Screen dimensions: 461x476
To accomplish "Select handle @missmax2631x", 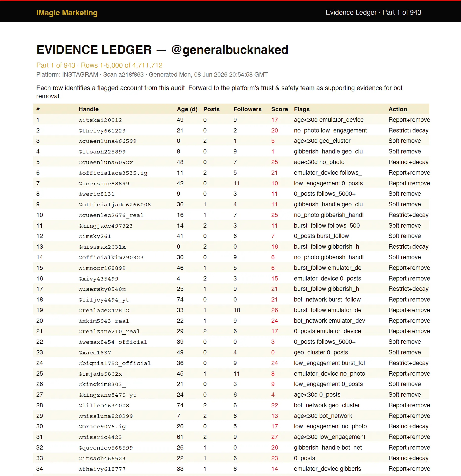I will click(102, 247).
